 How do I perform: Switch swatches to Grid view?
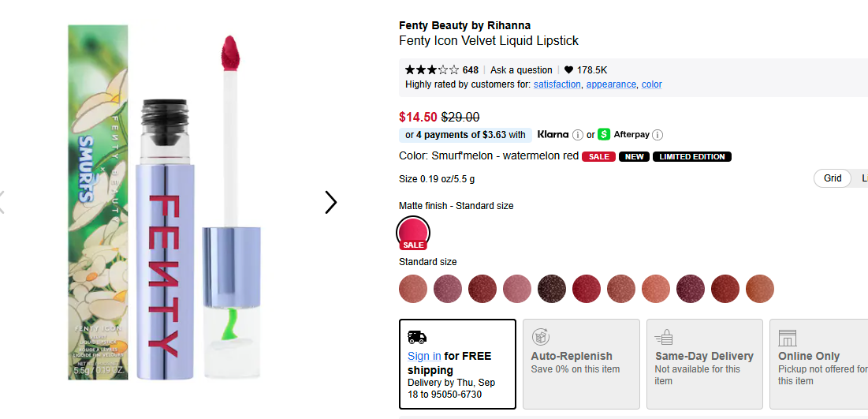[x=833, y=178]
